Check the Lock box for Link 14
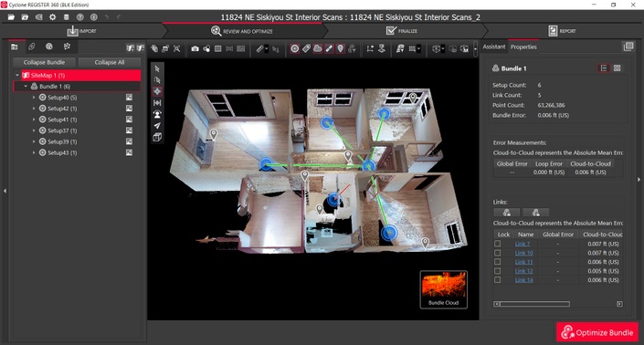Screen dimensions: 644x345 pyautogui.click(x=497, y=280)
